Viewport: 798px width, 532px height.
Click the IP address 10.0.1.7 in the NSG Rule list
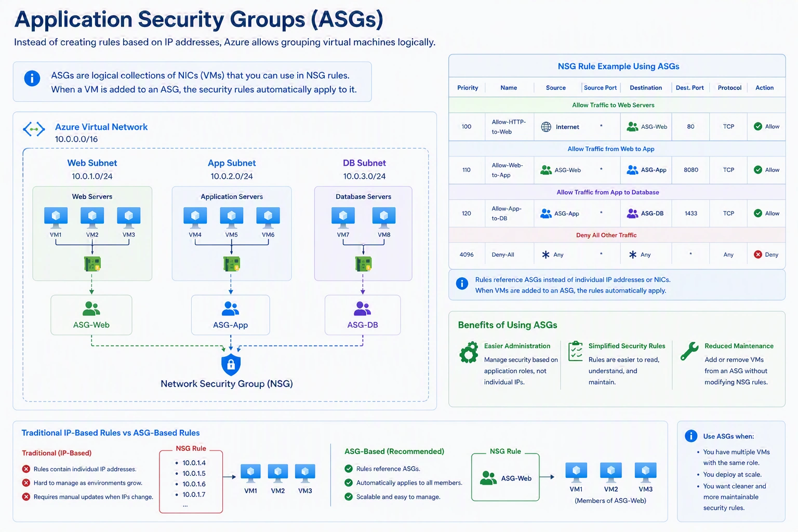tap(194, 495)
